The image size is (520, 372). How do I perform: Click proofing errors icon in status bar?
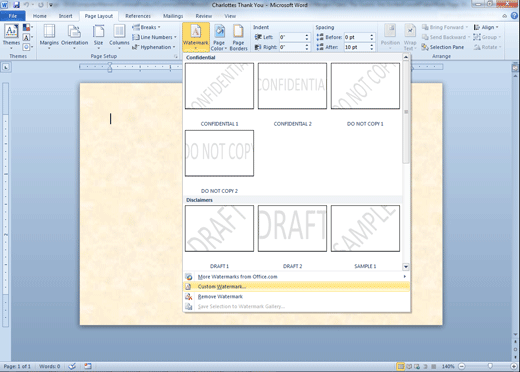pyautogui.click(x=72, y=366)
